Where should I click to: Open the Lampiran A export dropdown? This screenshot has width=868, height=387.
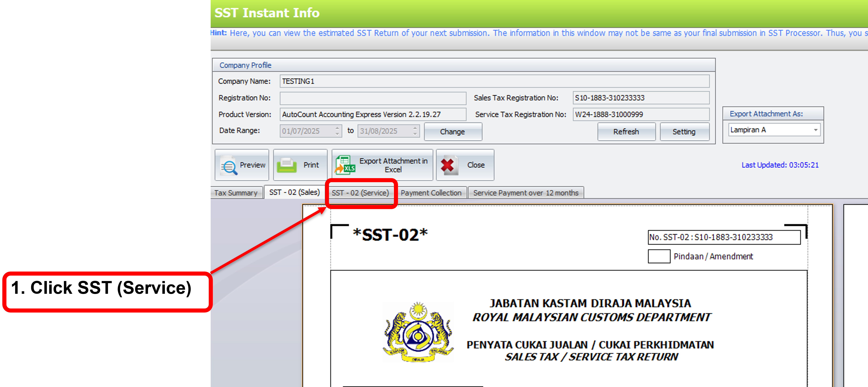coord(815,130)
